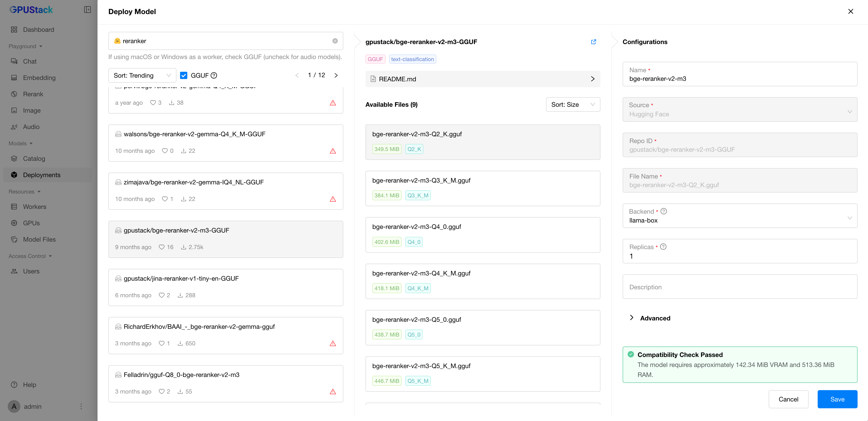Open the Sort: Size dropdown
The width and height of the screenshot is (868, 421).
[x=573, y=105]
